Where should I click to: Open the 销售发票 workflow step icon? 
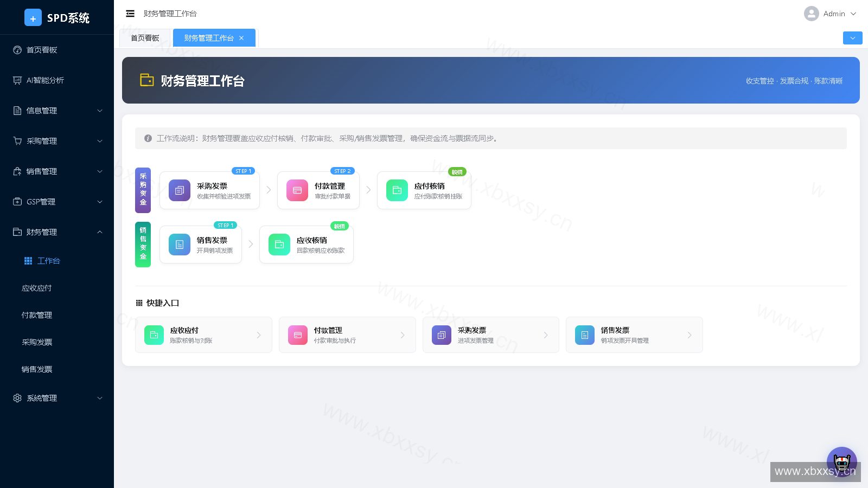point(180,245)
